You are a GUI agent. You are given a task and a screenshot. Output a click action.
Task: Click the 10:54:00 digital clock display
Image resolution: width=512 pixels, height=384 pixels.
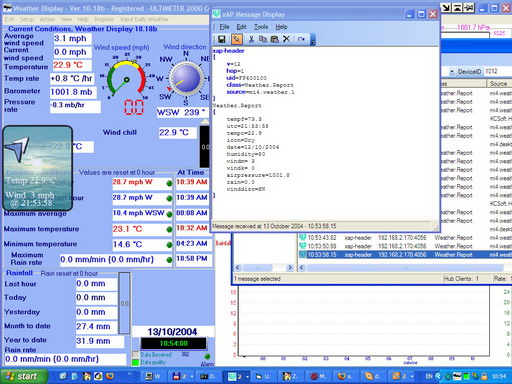click(174, 343)
